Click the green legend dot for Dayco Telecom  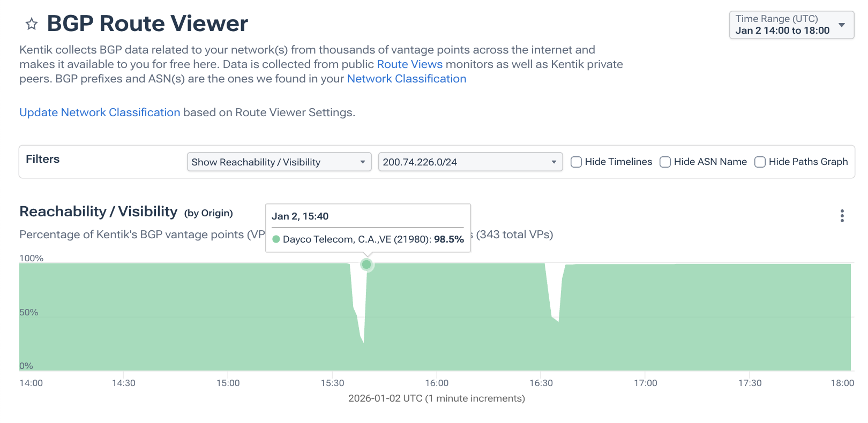tap(276, 239)
